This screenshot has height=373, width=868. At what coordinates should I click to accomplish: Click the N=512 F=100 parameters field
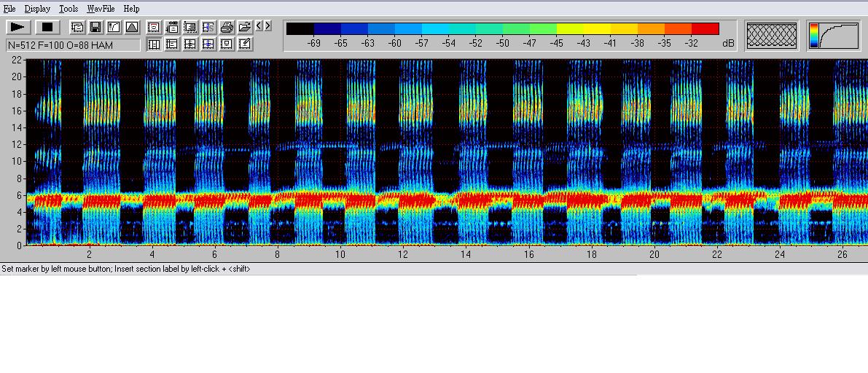(73, 45)
